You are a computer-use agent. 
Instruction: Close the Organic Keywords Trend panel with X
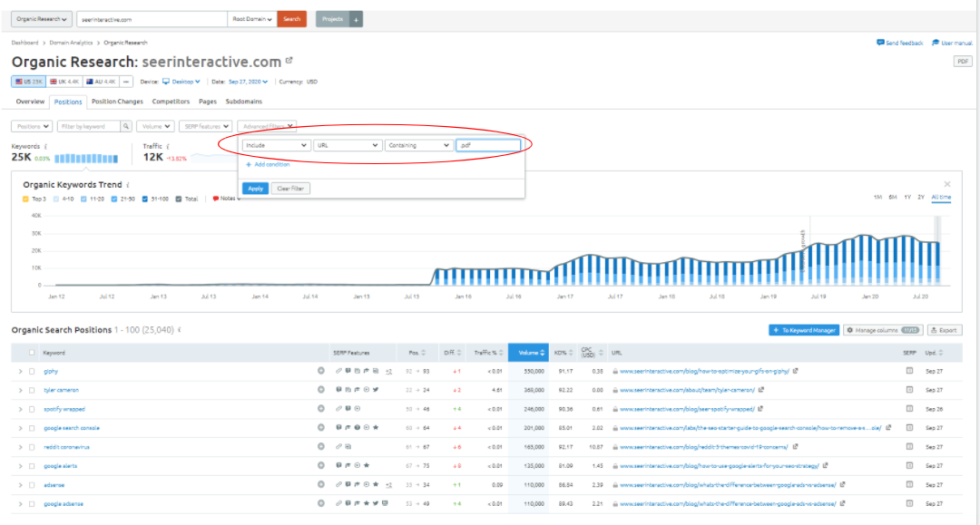point(947,184)
